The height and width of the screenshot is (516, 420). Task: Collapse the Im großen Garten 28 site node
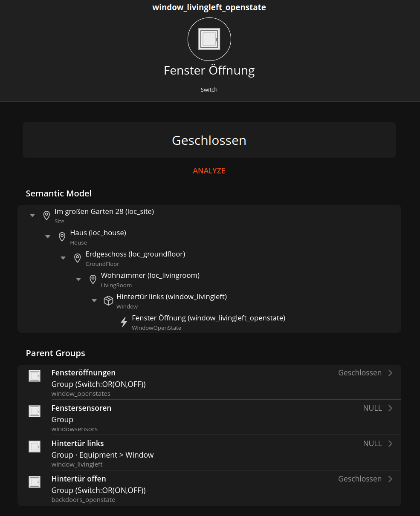tap(32, 216)
